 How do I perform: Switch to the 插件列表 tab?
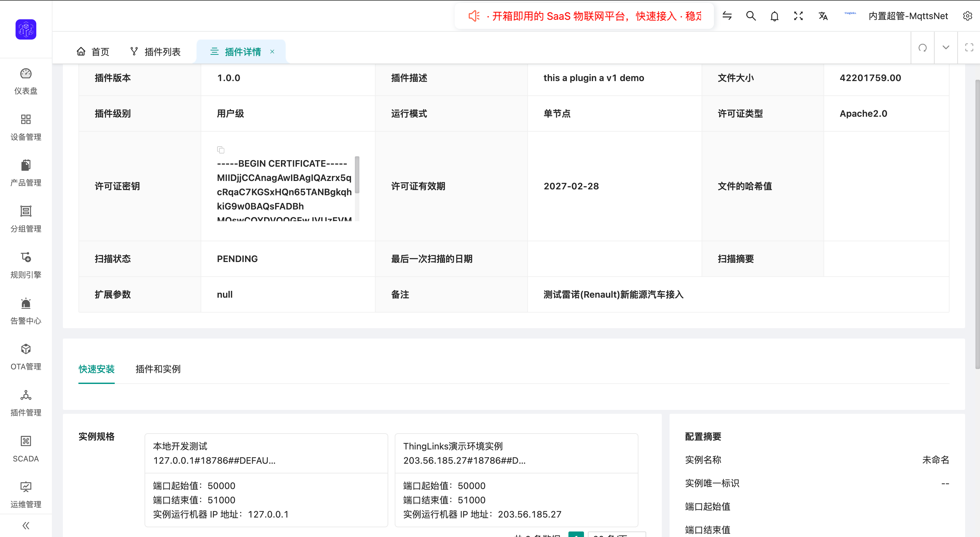tap(155, 51)
